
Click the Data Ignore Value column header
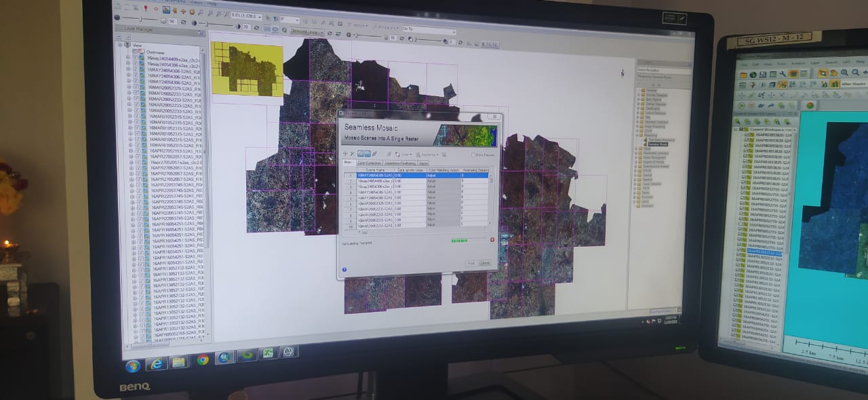point(411,169)
